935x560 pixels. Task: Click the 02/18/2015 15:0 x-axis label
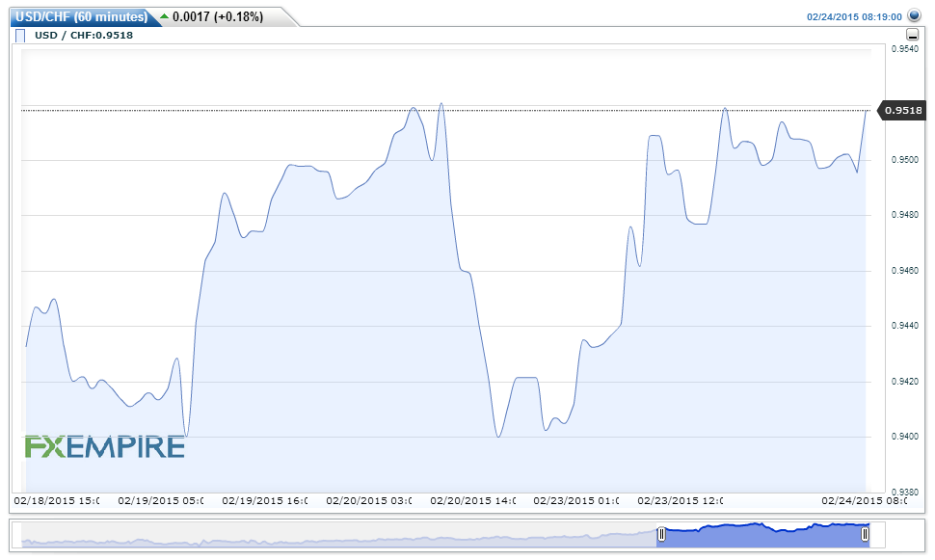tap(57, 501)
